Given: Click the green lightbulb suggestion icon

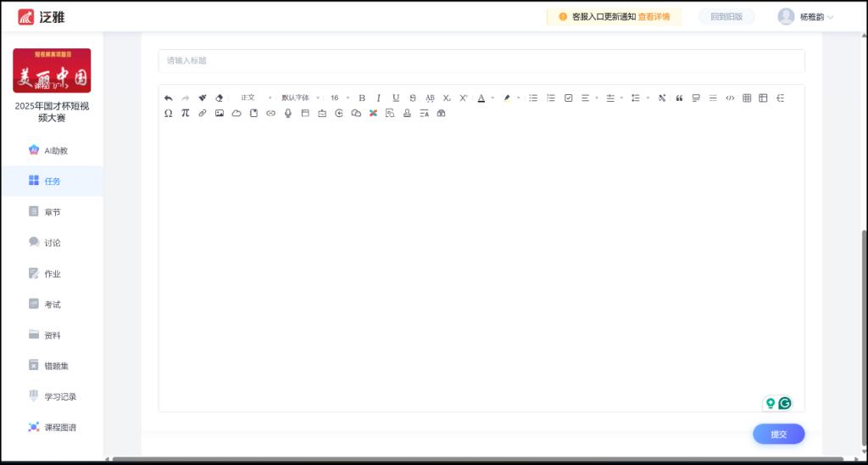Looking at the screenshot, I should (770, 403).
